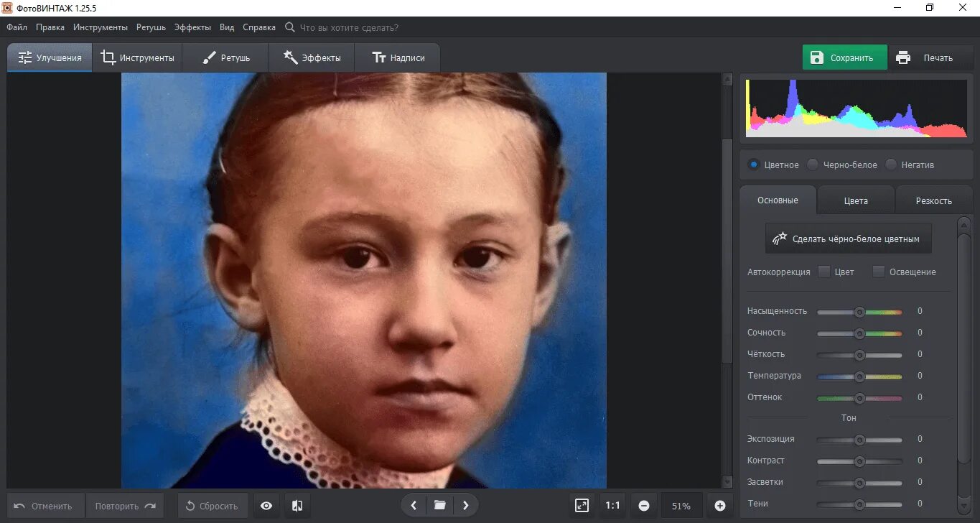This screenshot has width=980, height=523.
Task: Switch to the Улучшения tab
Action: coord(50,57)
